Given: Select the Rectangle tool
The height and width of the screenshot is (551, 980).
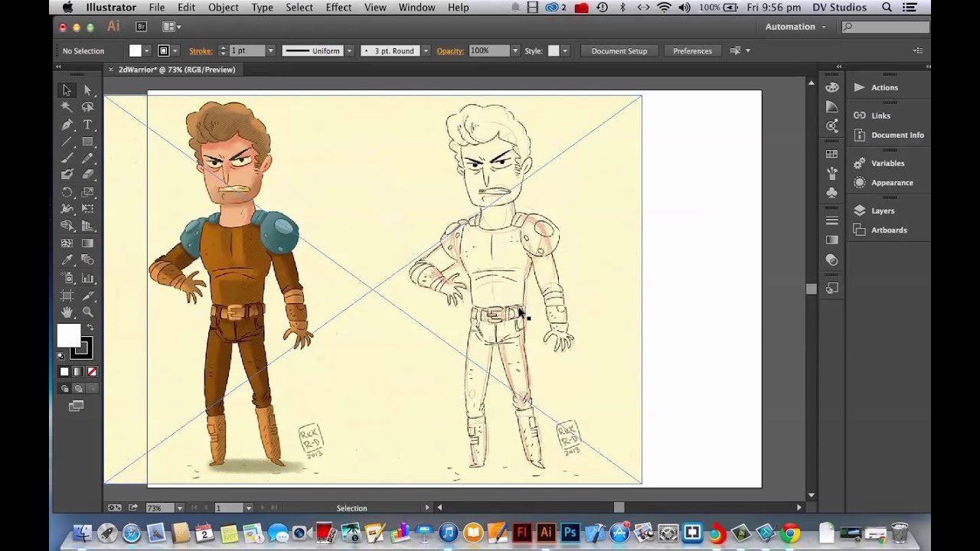Looking at the screenshot, I should [x=87, y=142].
